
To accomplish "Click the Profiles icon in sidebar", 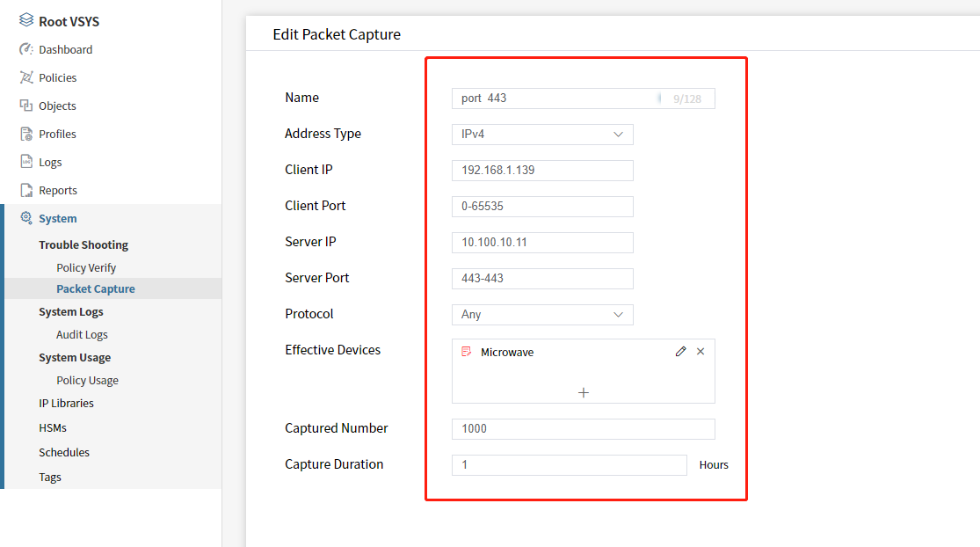I will point(26,135).
